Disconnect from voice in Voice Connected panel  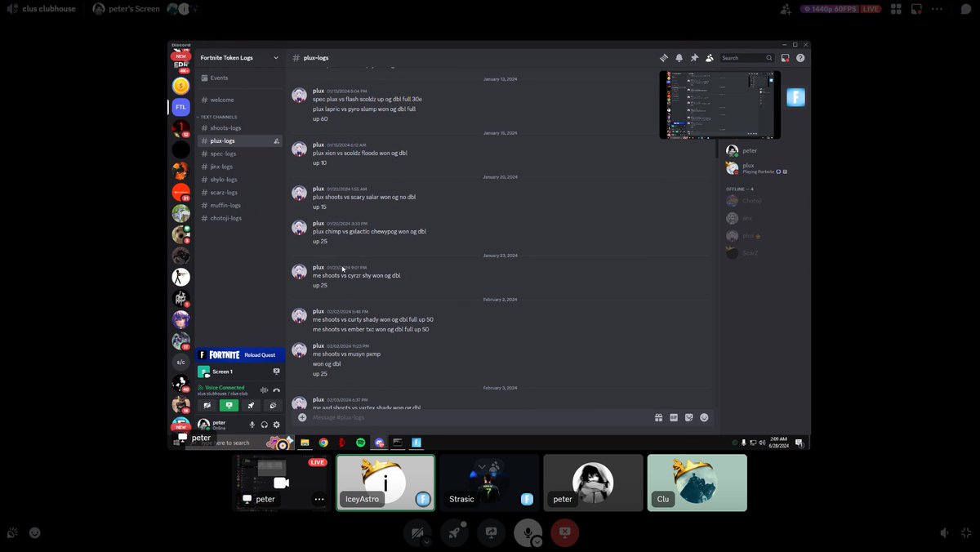point(277,390)
